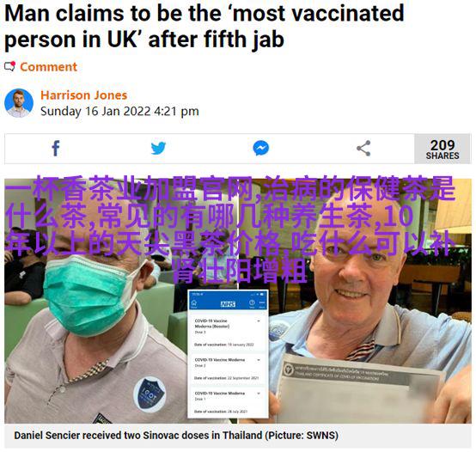The width and height of the screenshot is (476, 452).
Task: Click the comment speech bubble icon
Action: tap(9, 66)
